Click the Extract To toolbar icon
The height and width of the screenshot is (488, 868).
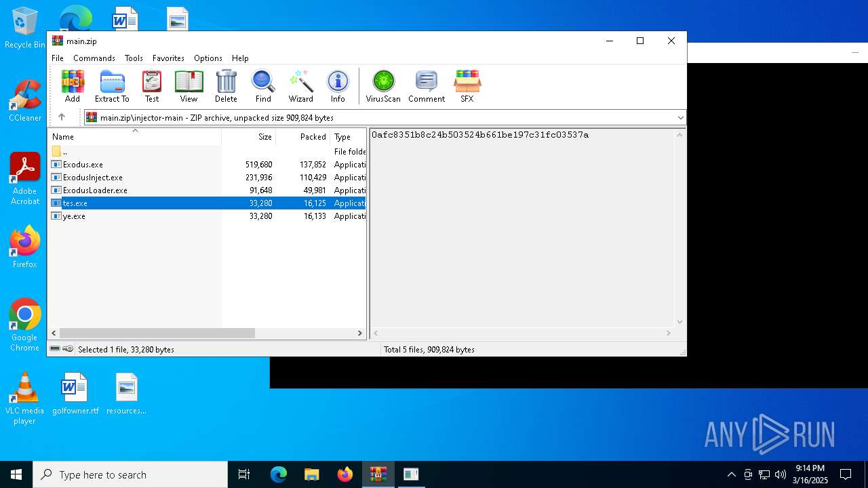112,86
